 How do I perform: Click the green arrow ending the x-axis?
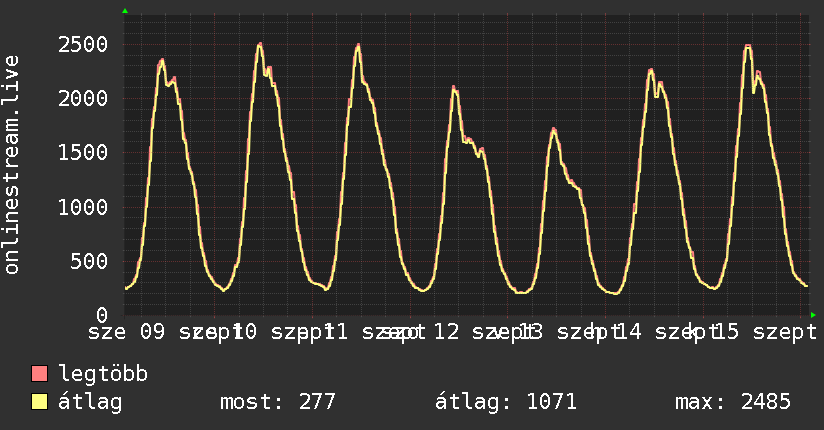[813, 315]
